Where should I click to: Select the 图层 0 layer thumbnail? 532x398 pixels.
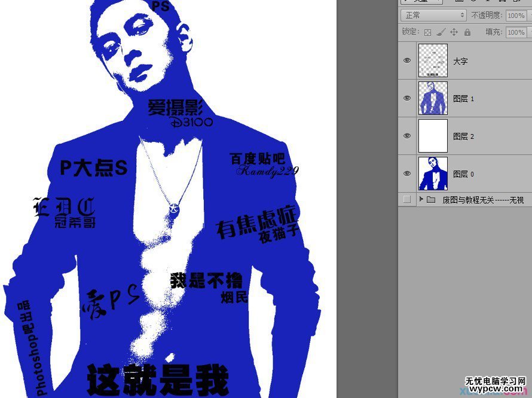tap(433, 174)
